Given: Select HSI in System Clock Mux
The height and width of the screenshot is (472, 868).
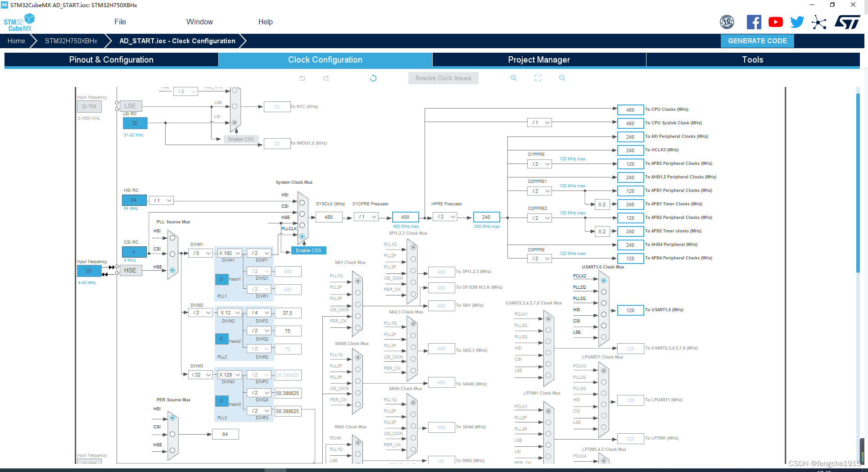Looking at the screenshot, I should pos(302,203).
